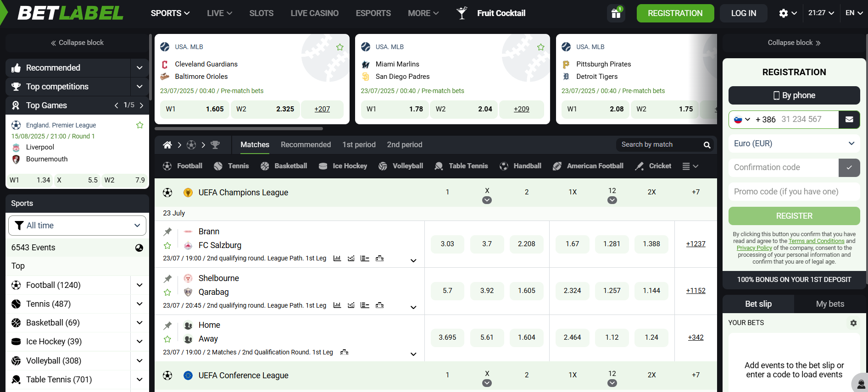Screen dimensions: 868x392
Task: Select the Basketball sport filter
Action: [x=284, y=166]
